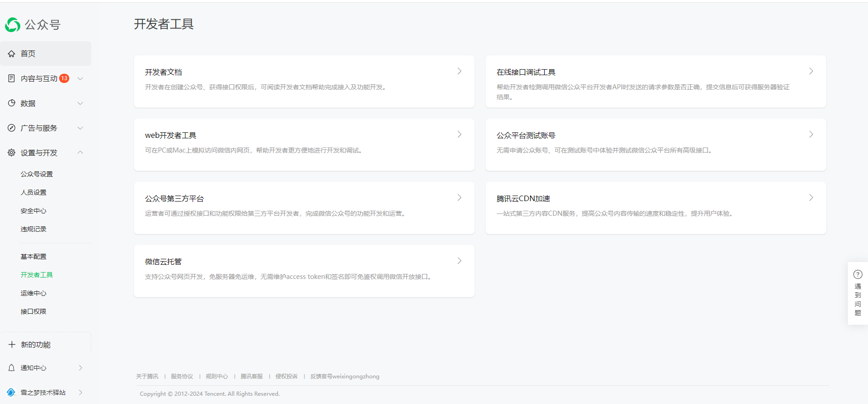Click the arrow on 微信云托管 card
Image resolution: width=868 pixels, height=404 pixels.
(x=459, y=261)
